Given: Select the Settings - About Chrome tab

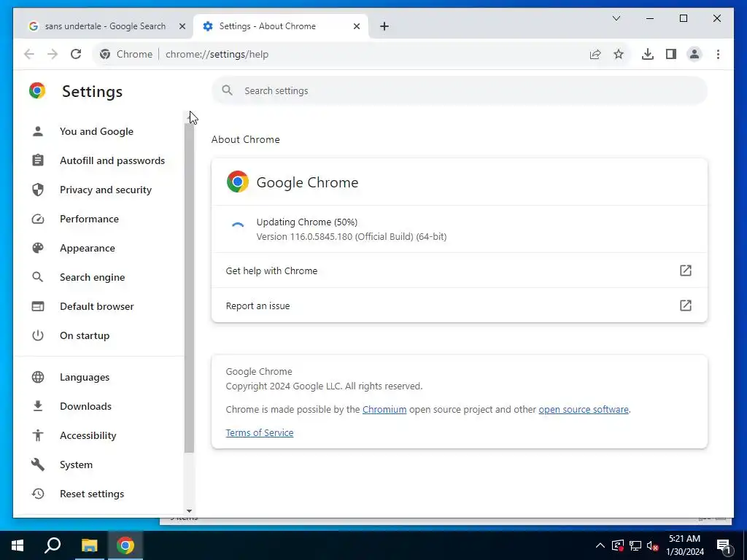Looking at the screenshot, I should [x=280, y=26].
